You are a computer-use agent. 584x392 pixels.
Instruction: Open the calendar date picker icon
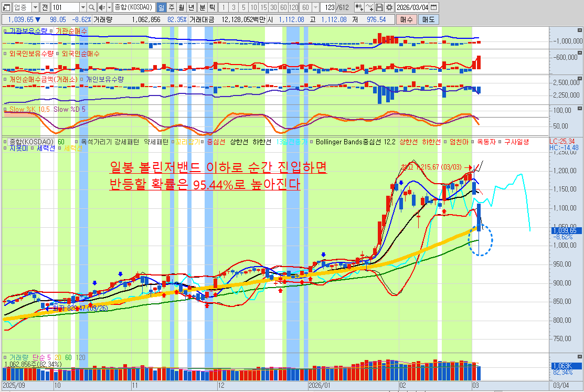[x=433, y=7]
